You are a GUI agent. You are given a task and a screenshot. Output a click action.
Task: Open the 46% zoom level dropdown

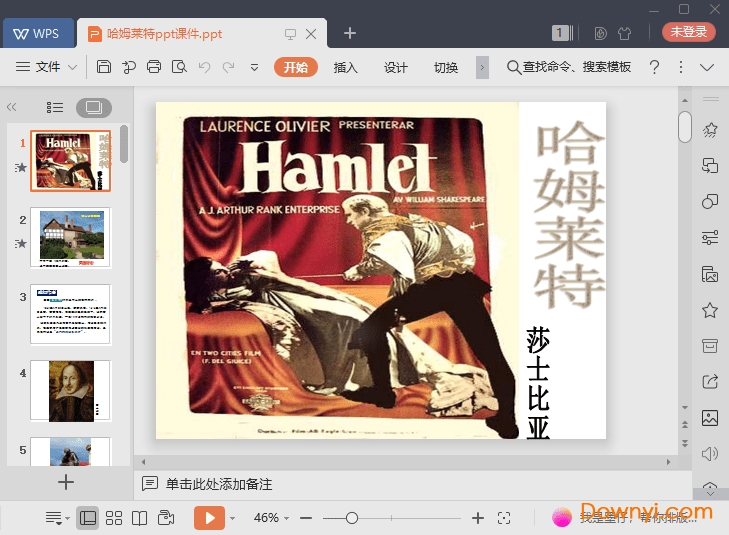pyautogui.click(x=271, y=517)
